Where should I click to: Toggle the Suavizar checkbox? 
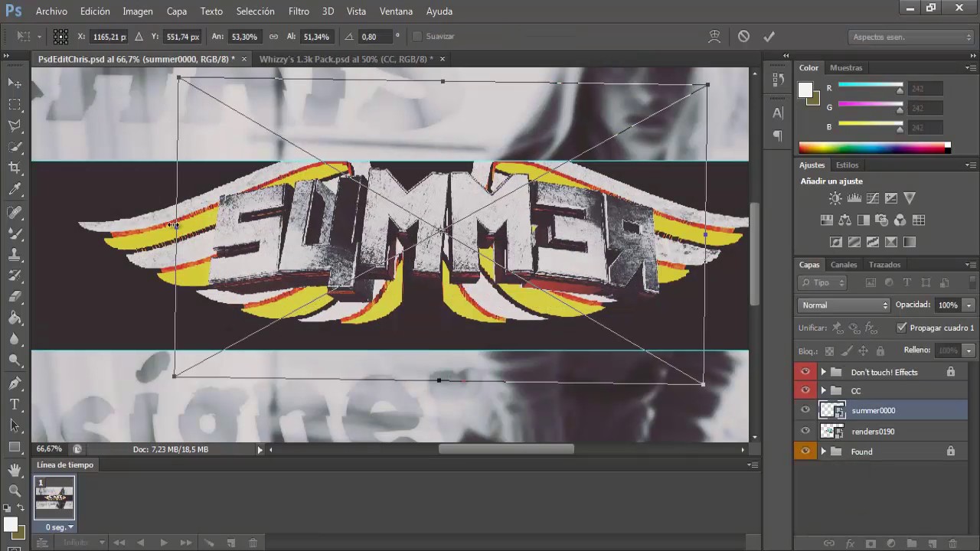point(417,36)
